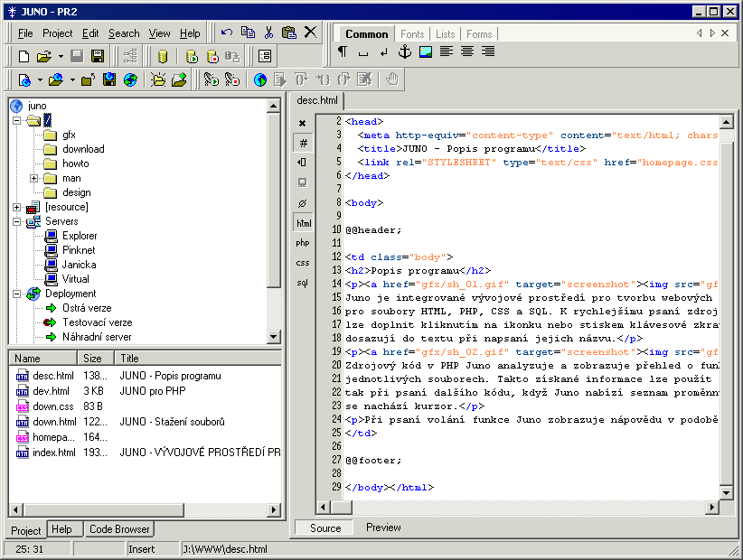Click the Save Project floppy globe icon
Image resolution: width=743 pixels, height=560 pixels.
pos(109,80)
